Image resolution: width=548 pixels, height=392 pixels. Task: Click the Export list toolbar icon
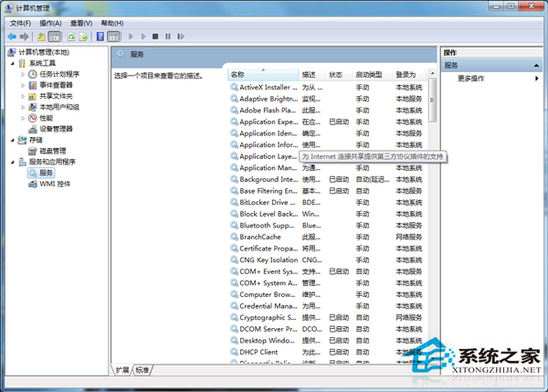point(83,37)
